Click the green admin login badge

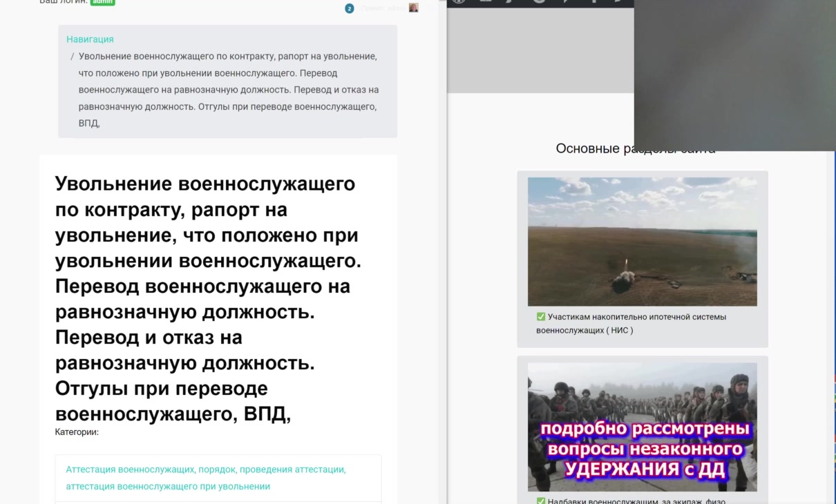point(103,2)
